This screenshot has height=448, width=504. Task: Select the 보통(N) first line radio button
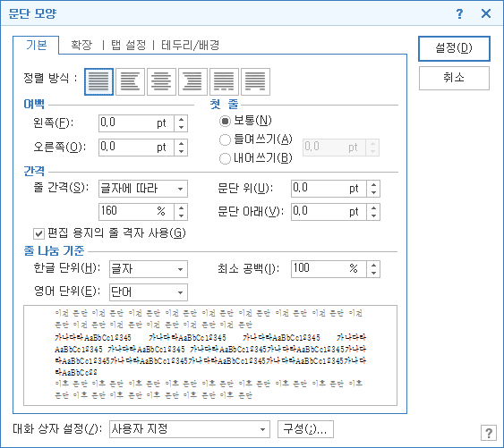(225, 121)
